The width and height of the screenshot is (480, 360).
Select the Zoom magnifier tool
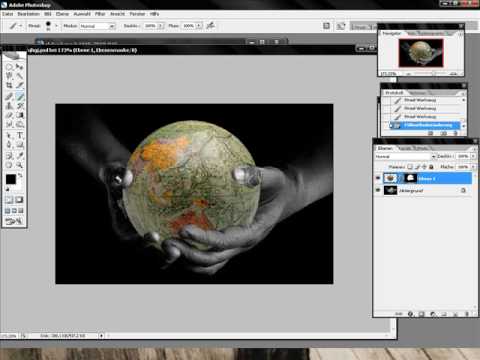(20, 165)
